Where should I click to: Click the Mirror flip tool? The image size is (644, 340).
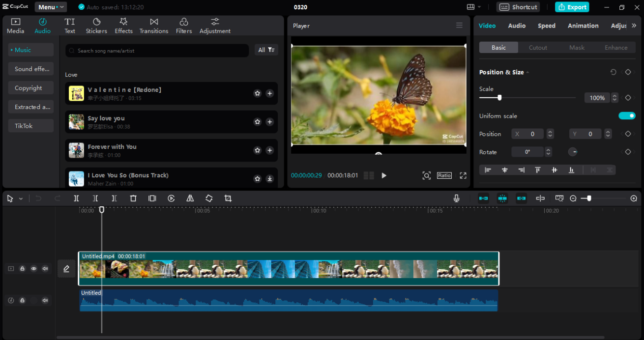click(190, 198)
